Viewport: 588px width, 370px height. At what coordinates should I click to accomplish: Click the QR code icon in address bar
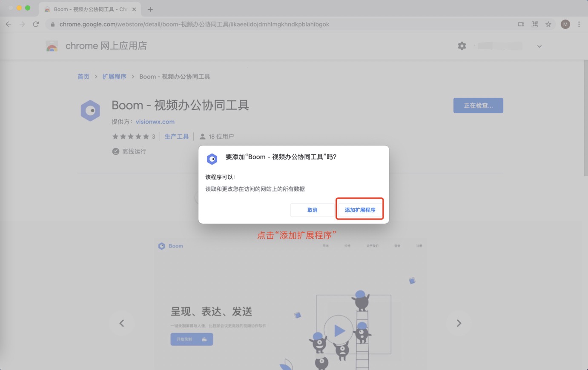click(535, 24)
